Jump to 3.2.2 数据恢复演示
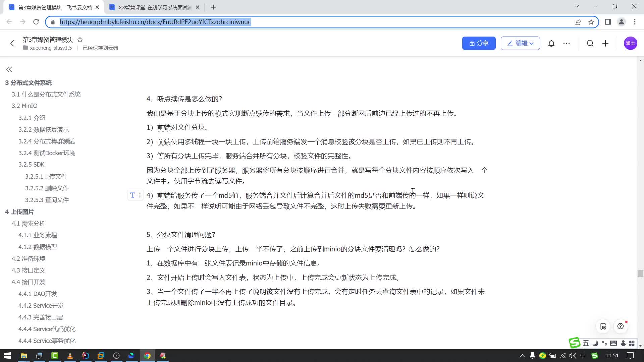Image resolution: width=644 pixels, height=362 pixels. tap(44, 129)
